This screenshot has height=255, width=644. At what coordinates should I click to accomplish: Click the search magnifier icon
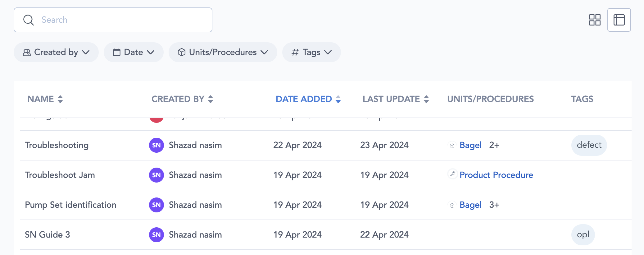pyautogui.click(x=29, y=20)
